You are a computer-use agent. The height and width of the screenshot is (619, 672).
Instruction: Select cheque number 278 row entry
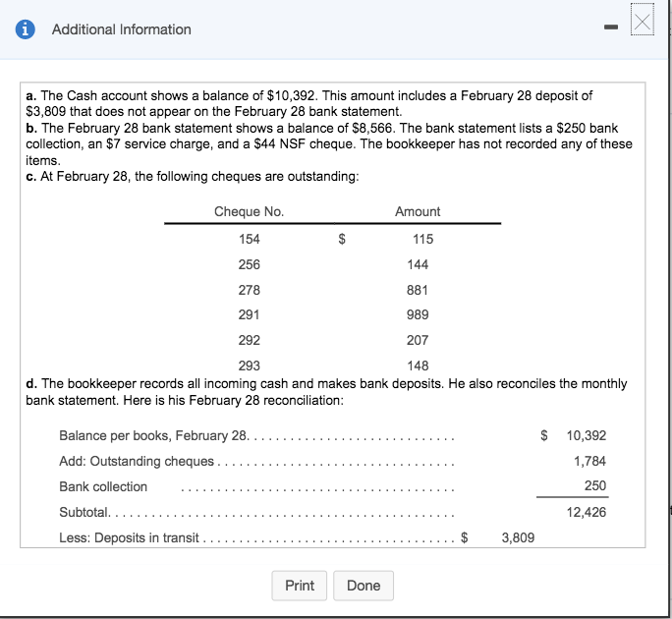tap(250, 290)
